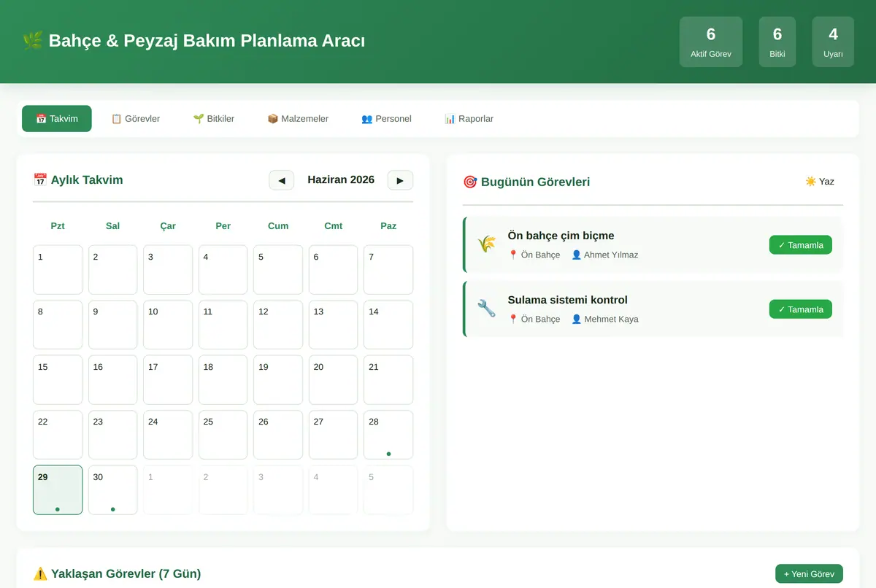The image size is (876, 588).
Task: Click the leaf logo in the header
Action: click(32, 41)
